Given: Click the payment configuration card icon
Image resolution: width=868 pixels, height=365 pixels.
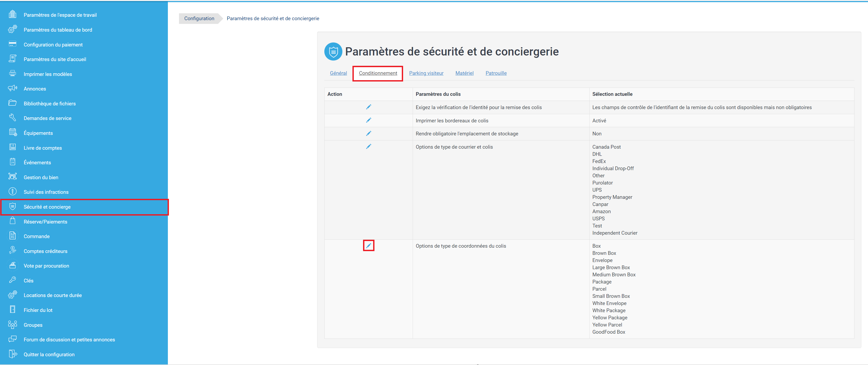Looking at the screenshot, I should tap(12, 44).
